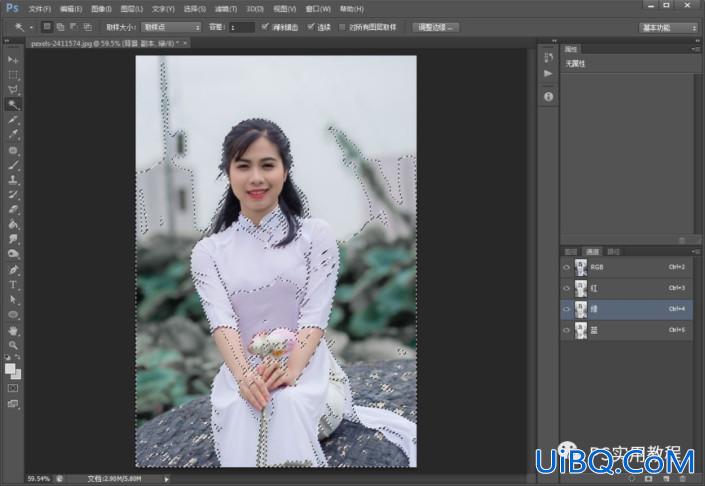Toggle visibility of 红 channel
Screen dimensions: 705x486
(x=567, y=288)
